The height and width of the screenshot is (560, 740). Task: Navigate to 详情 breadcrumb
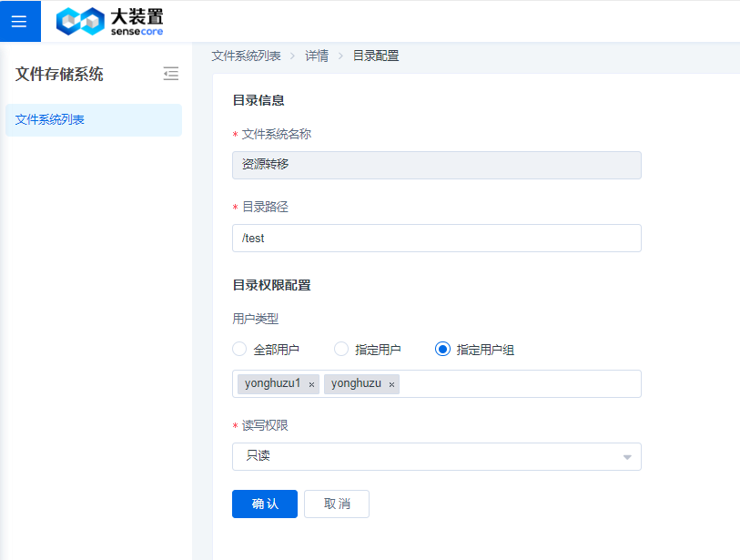click(317, 56)
